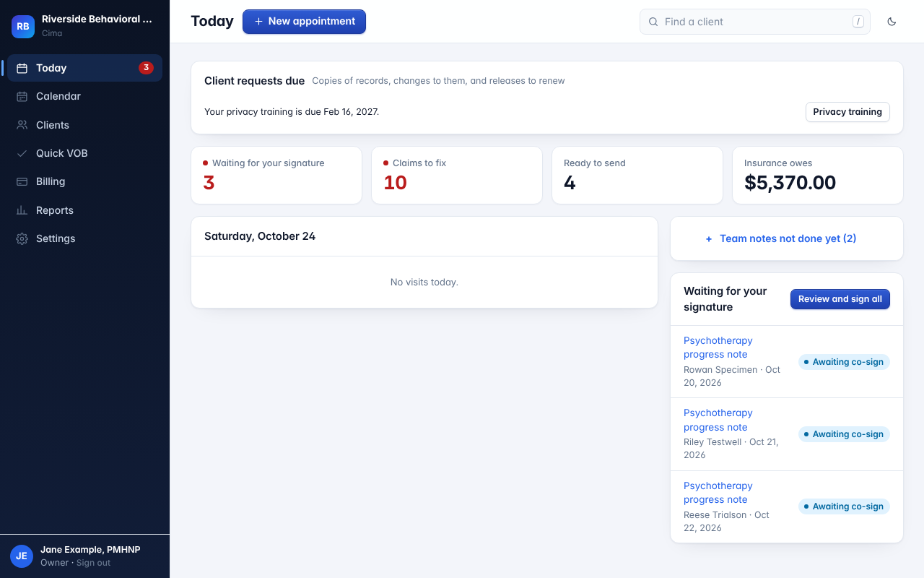
Task: Click the JE user avatar
Action: [22, 556]
